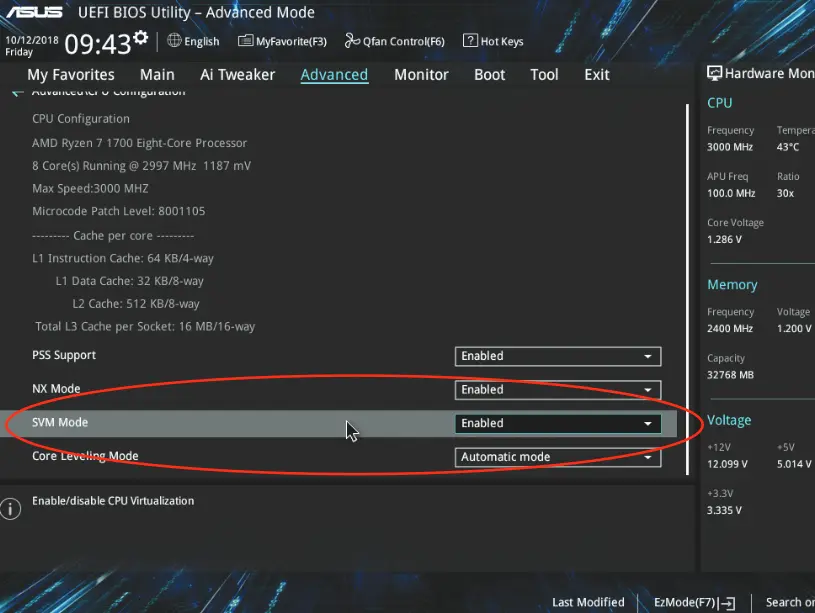Open the Monitor tab
This screenshot has height=613, width=815.
(x=421, y=75)
